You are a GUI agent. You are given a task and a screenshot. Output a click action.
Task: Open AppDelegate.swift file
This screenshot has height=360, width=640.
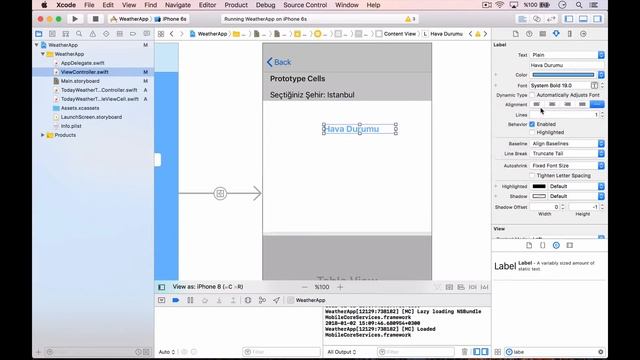(x=82, y=63)
